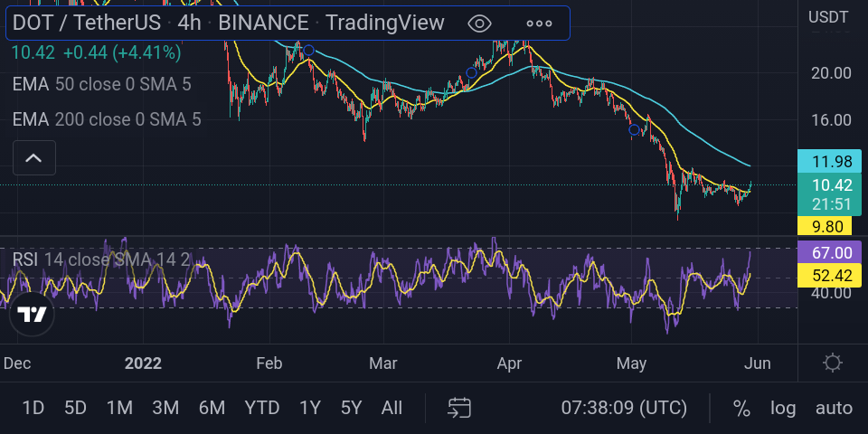Select the 1D time range

pos(33,409)
